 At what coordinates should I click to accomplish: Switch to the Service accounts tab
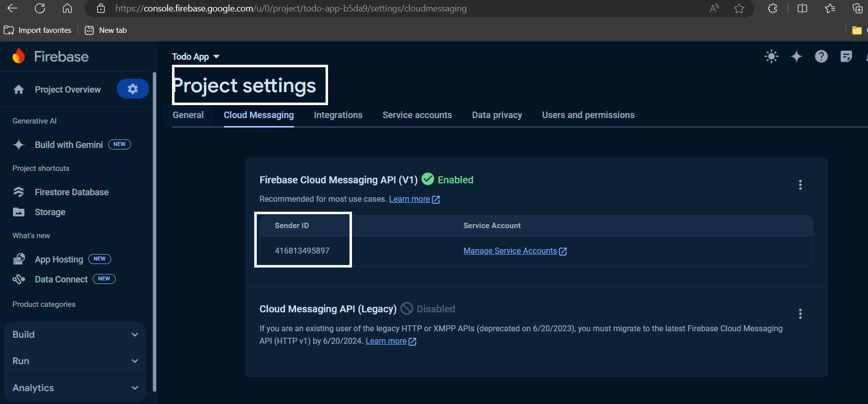pos(417,115)
